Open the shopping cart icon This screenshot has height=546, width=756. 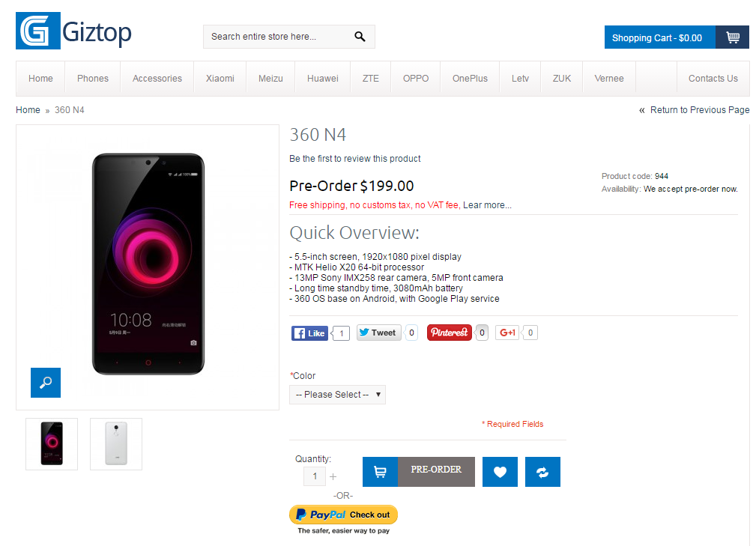(732, 37)
